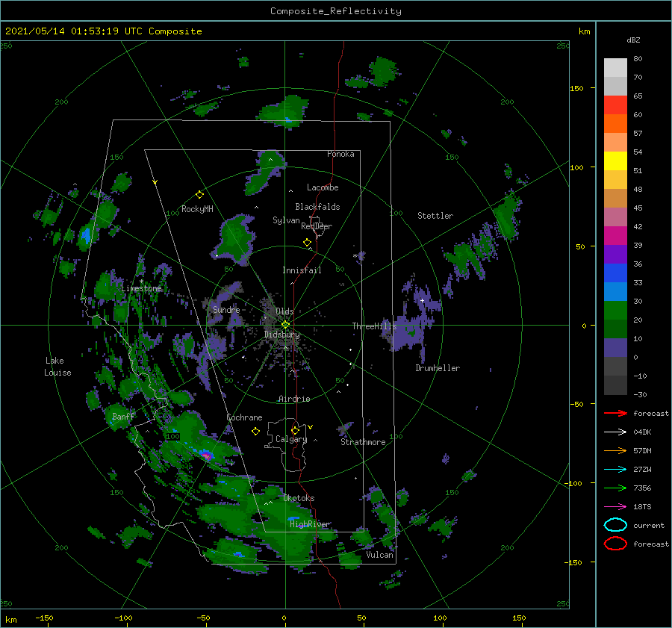Click the Cochrane label

pos(244,417)
